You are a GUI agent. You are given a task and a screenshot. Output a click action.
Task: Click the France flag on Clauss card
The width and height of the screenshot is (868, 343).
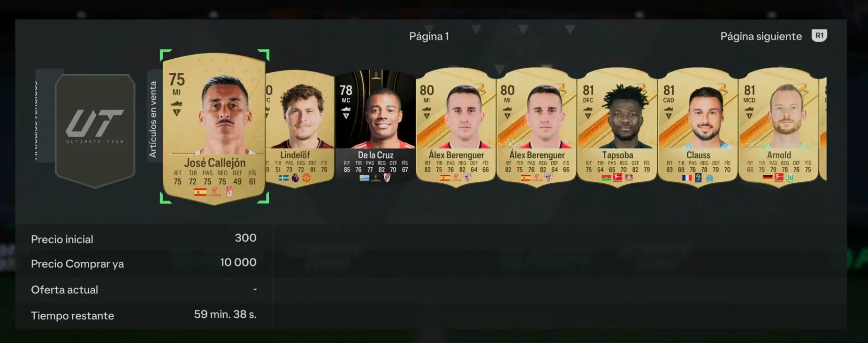(x=687, y=178)
